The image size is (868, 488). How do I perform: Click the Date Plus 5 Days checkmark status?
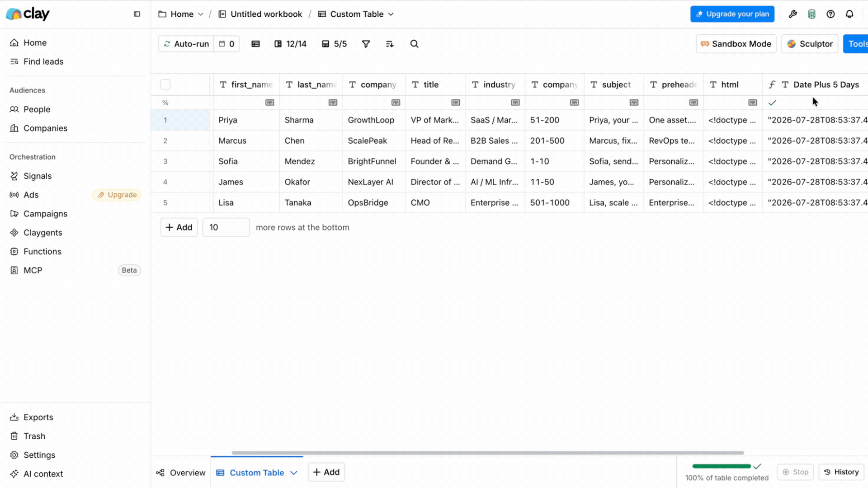pos(772,103)
